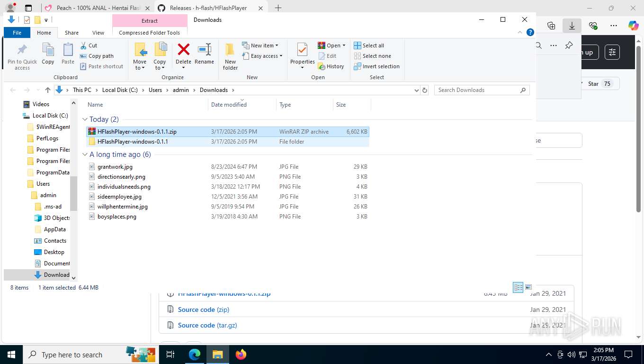This screenshot has height=364, width=644.
Task: Create a New folder from the ribbon
Action: click(x=230, y=56)
